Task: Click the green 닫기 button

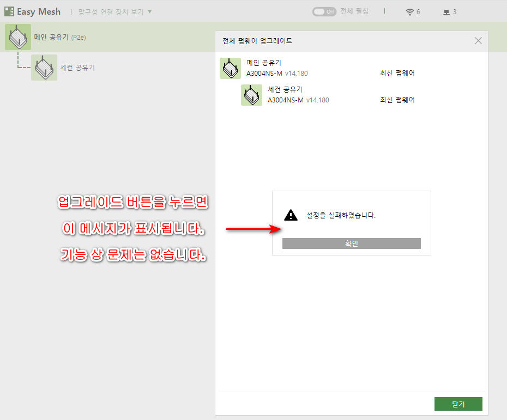Action: [458, 404]
